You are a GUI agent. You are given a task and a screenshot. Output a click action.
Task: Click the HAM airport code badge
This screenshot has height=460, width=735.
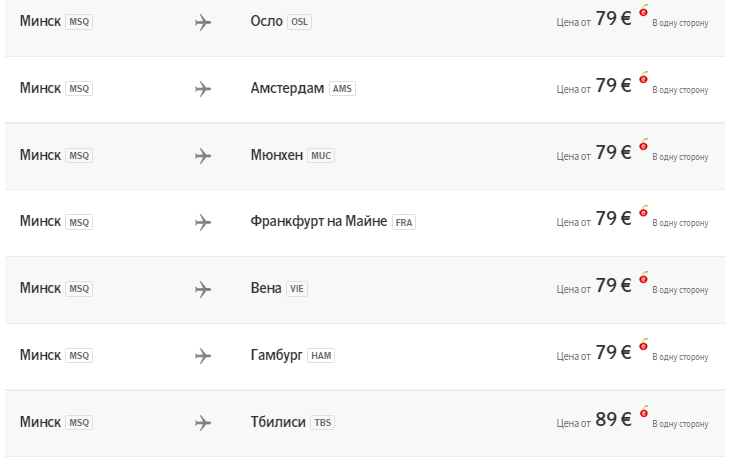321,356
